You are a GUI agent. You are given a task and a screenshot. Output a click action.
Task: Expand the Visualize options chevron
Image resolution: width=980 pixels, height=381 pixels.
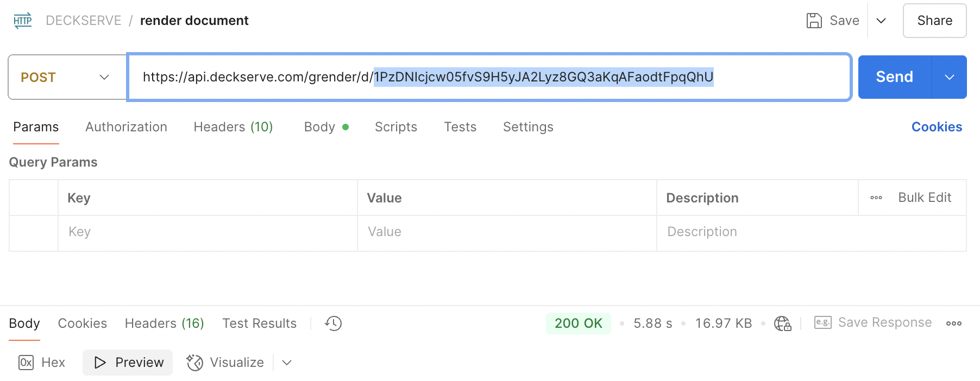[287, 363]
